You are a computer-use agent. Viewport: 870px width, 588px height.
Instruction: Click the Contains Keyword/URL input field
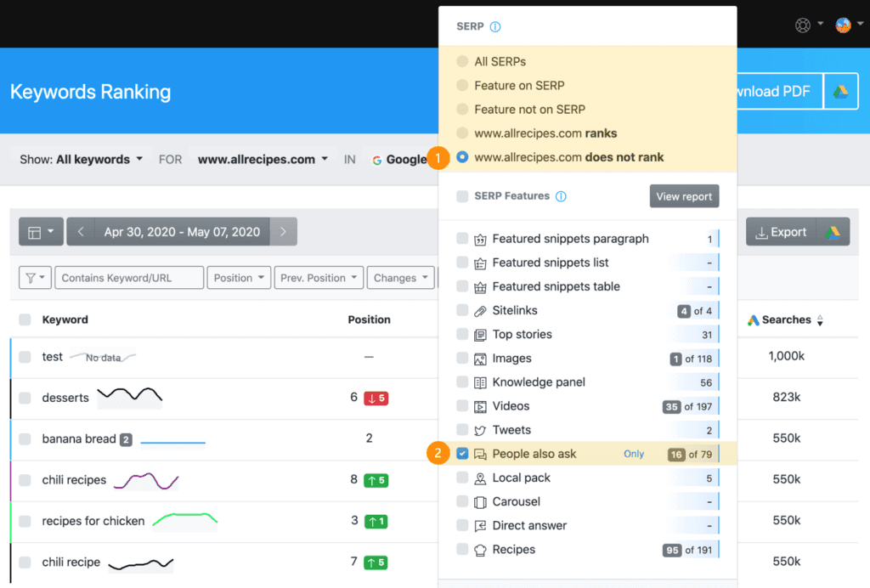(129, 278)
